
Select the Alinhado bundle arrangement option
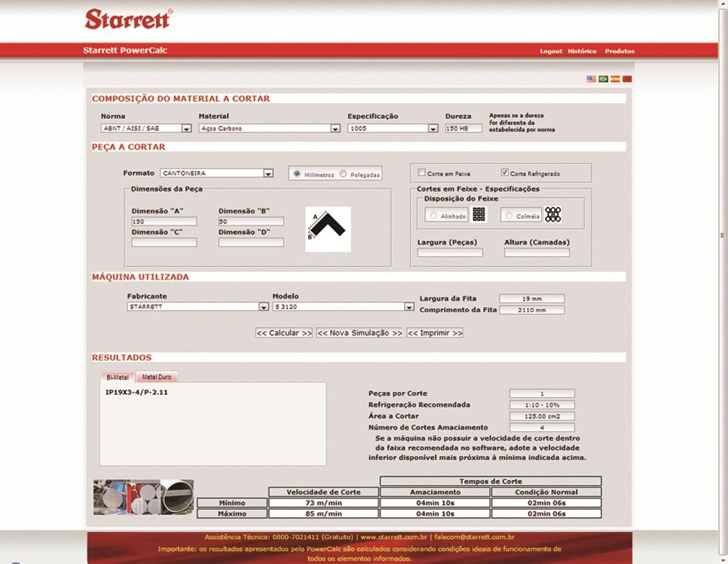[433, 216]
